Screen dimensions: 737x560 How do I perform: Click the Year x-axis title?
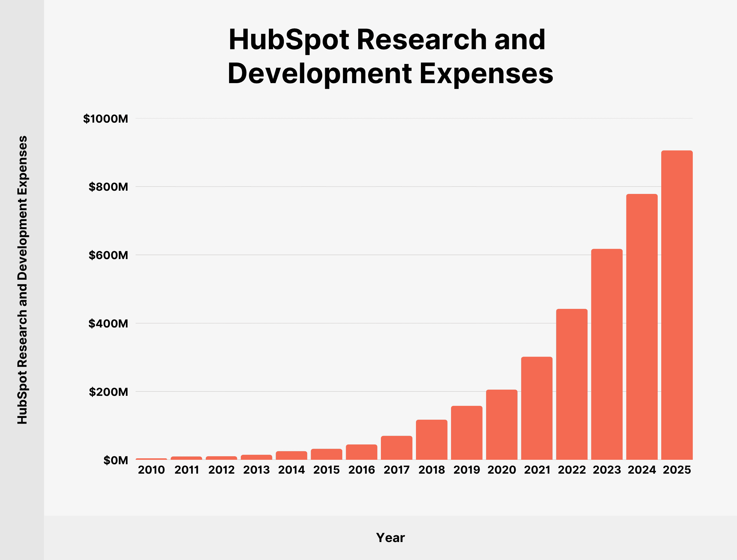coord(390,538)
